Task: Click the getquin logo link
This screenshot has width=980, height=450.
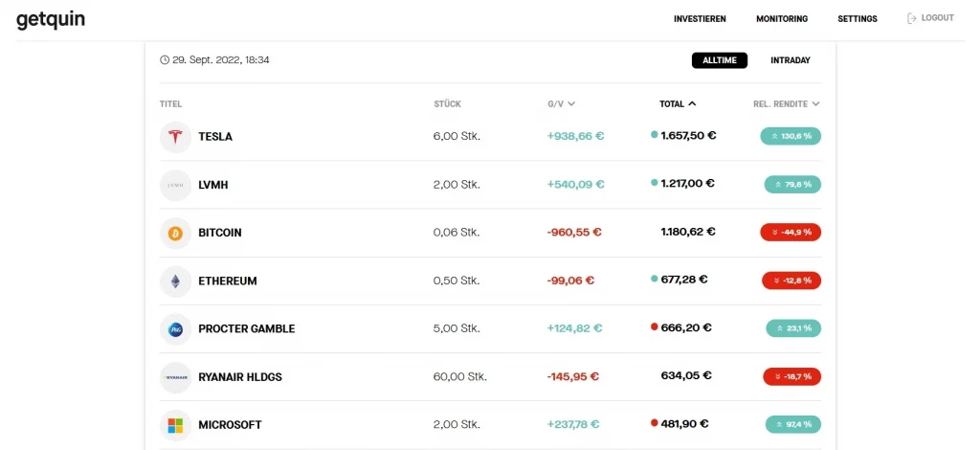Action: [x=51, y=20]
